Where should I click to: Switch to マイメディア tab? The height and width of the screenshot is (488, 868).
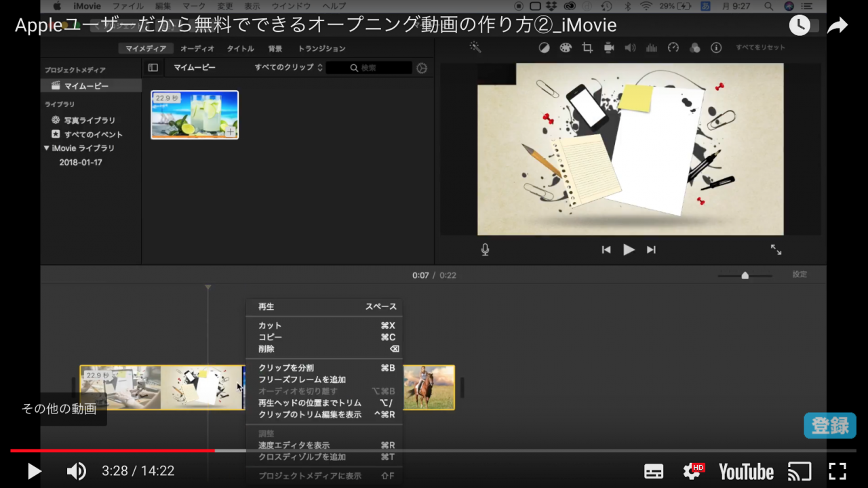pos(146,49)
